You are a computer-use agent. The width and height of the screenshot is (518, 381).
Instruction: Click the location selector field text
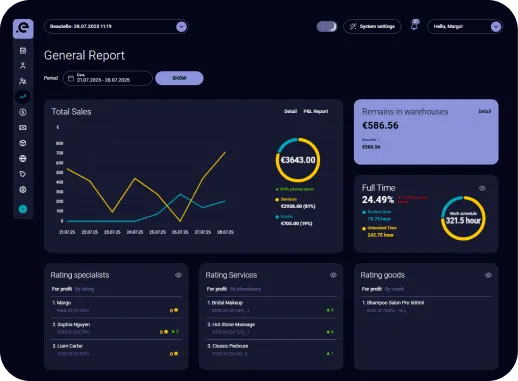click(81, 26)
